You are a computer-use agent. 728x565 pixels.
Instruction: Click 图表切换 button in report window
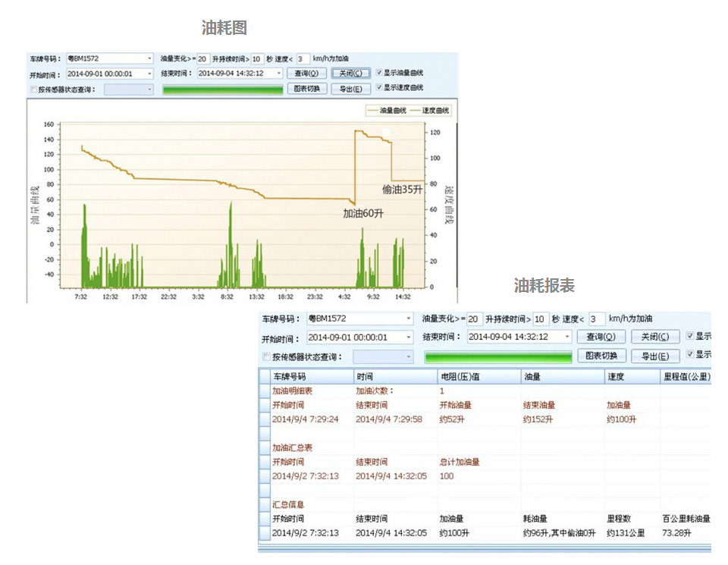point(601,356)
